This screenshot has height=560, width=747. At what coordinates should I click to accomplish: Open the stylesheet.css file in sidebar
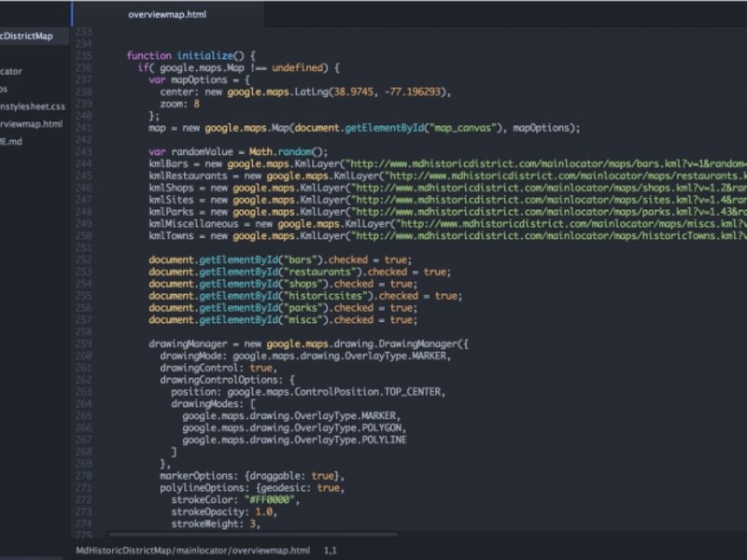pyautogui.click(x=33, y=106)
